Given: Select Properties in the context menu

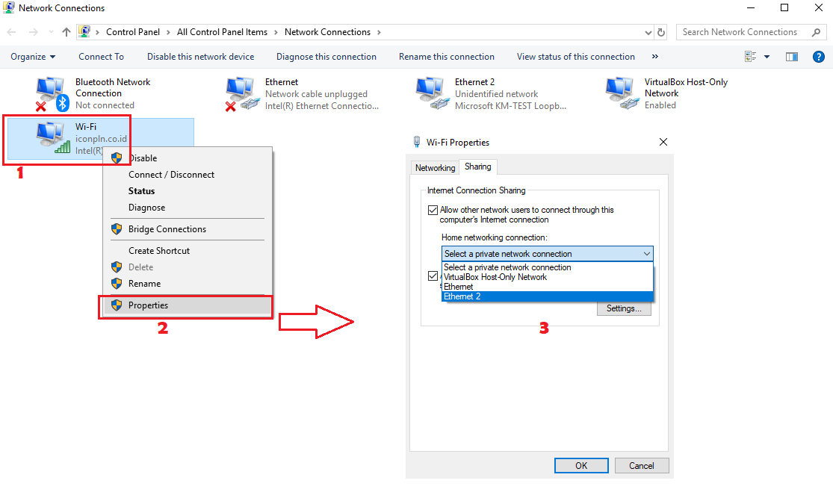Looking at the screenshot, I should [148, 305].
